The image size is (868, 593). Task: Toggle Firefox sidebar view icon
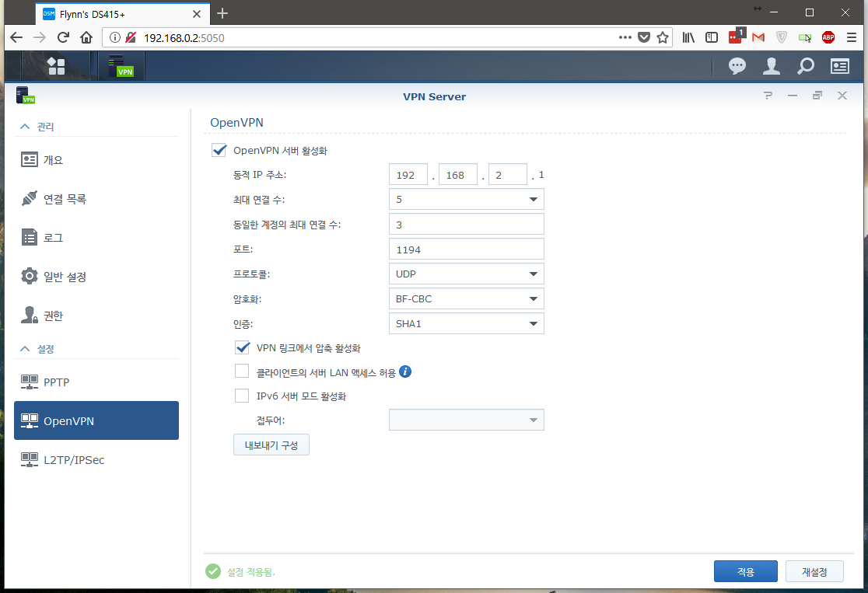click(x=712, y=37)
